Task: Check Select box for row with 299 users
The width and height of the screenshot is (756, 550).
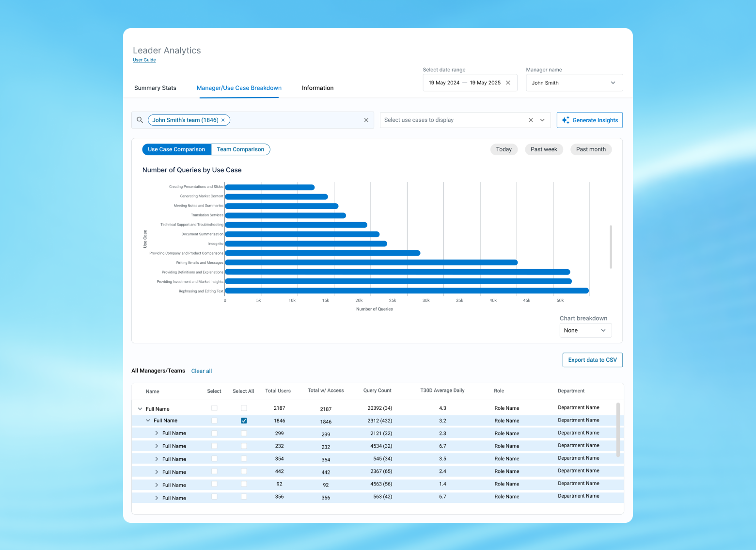Action: tap(214, 433)
